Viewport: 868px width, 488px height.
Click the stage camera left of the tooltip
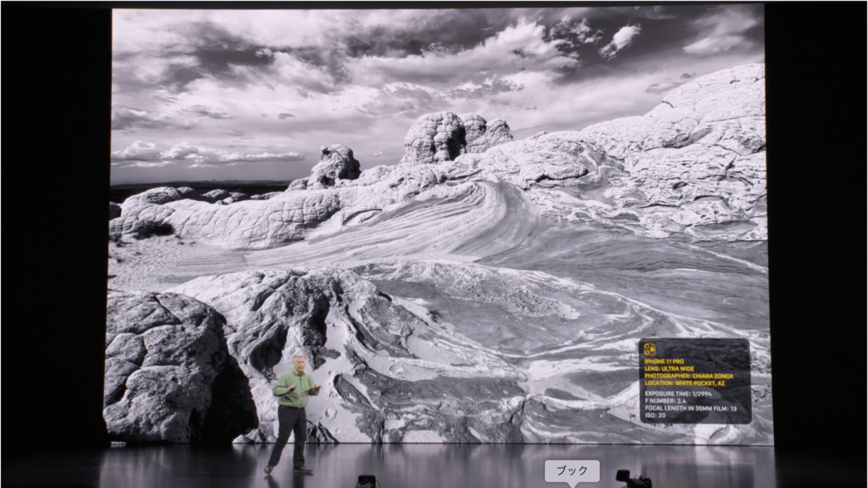pyautogui.click(x=367, y=481)
